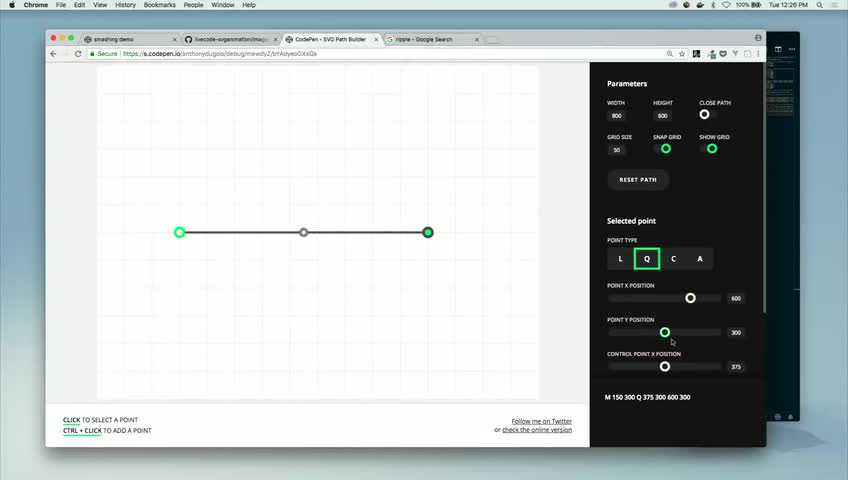The height and width of the screenshot is (480, 848).
Task: Open the Window menu
Action: pyautogui.click(x=223, y=5)
